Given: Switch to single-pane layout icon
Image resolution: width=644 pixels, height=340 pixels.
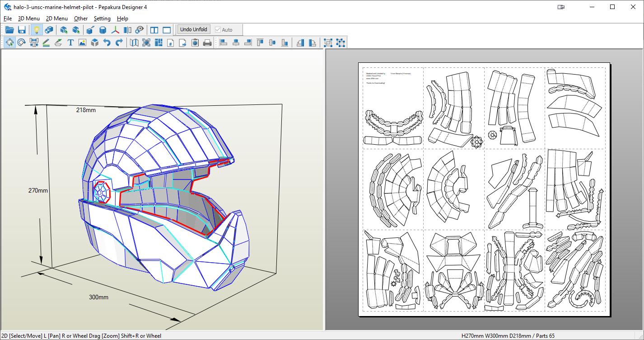Looking at the screenshot, I should pos(167,30).
